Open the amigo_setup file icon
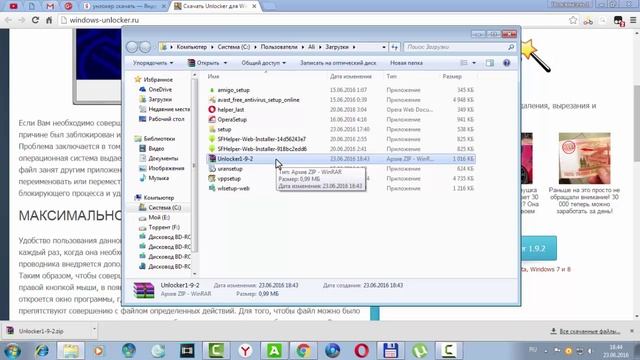Screen dimensions: 640x360 click(x=212, y=90)
